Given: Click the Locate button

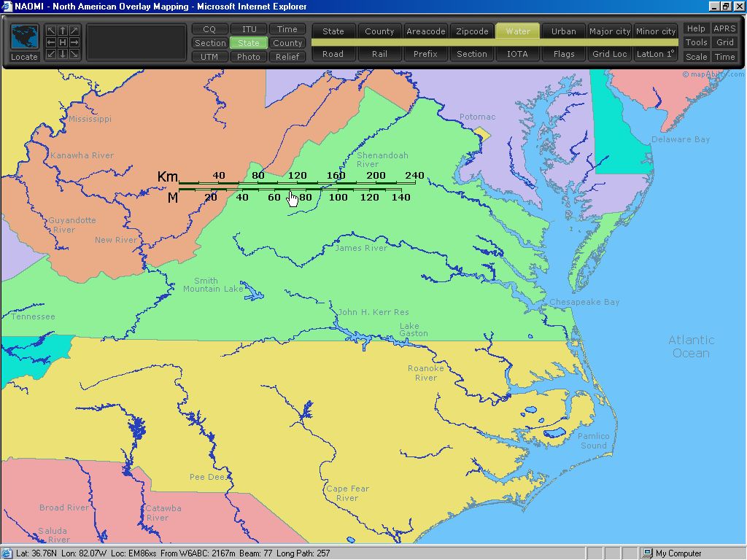Looking at the screenshot, I should tap(24, 57).
